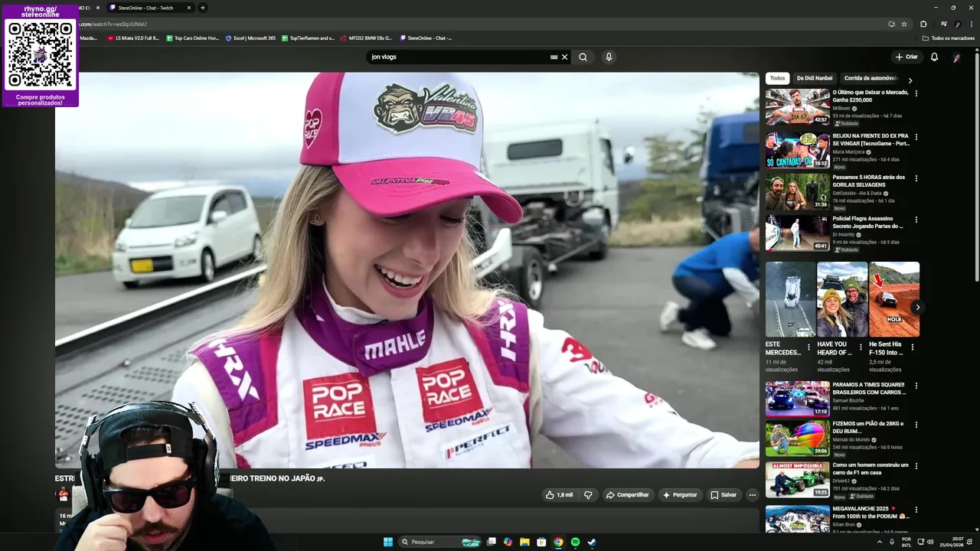Dislike the video with thumbs down
Image resolution: width=980 pixels, height=551 pixels.
[x=588, y=495]
